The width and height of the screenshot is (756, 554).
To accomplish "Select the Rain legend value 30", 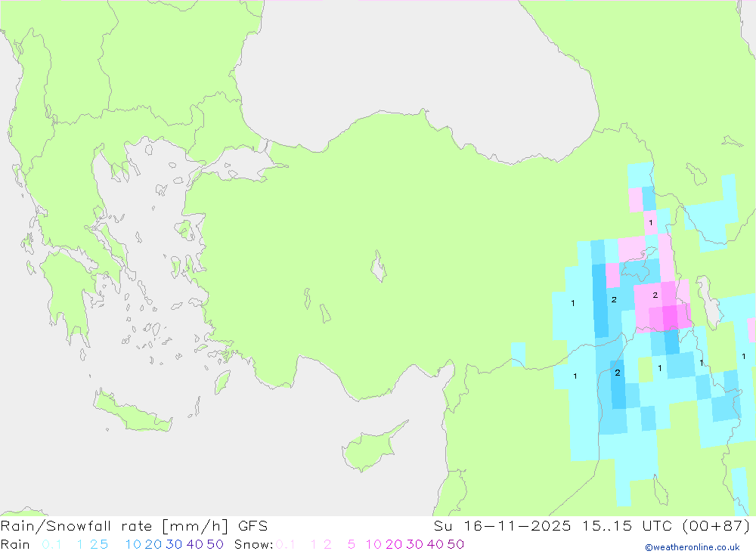I will [x=174, y=544].
